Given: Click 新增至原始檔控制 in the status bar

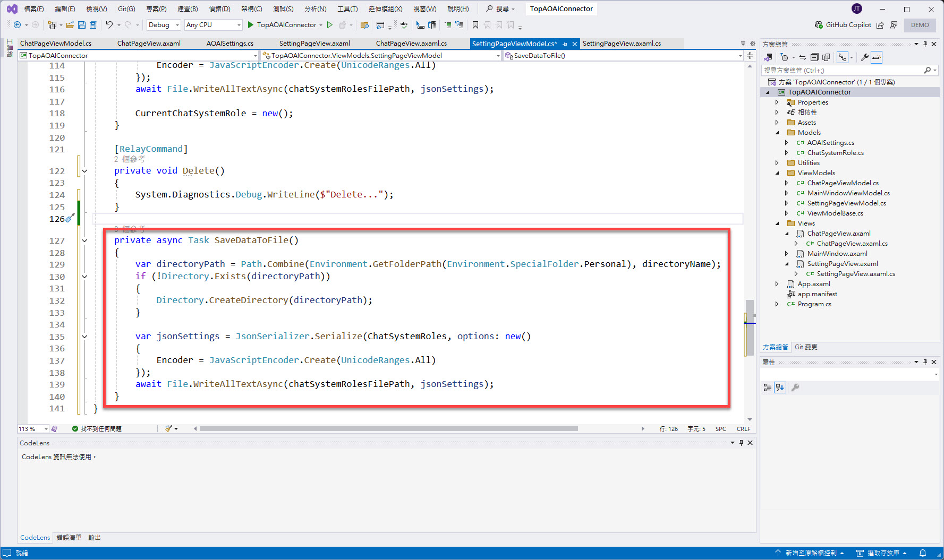Looking at the screenshot, I should 810,553.
